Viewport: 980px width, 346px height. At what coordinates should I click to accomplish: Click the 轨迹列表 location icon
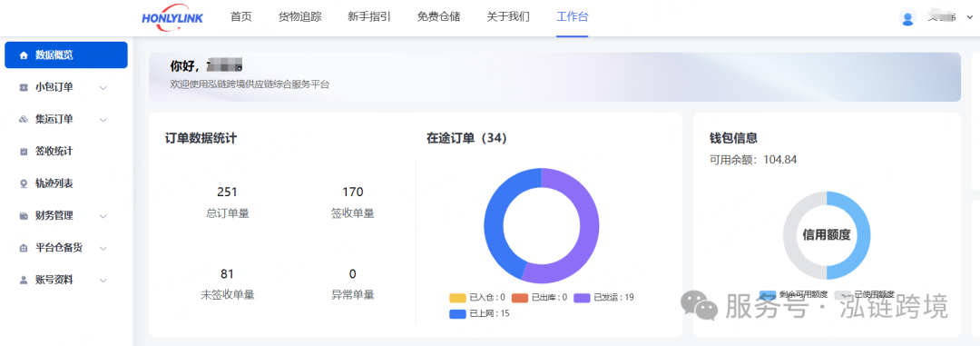[x=24, y=184]
